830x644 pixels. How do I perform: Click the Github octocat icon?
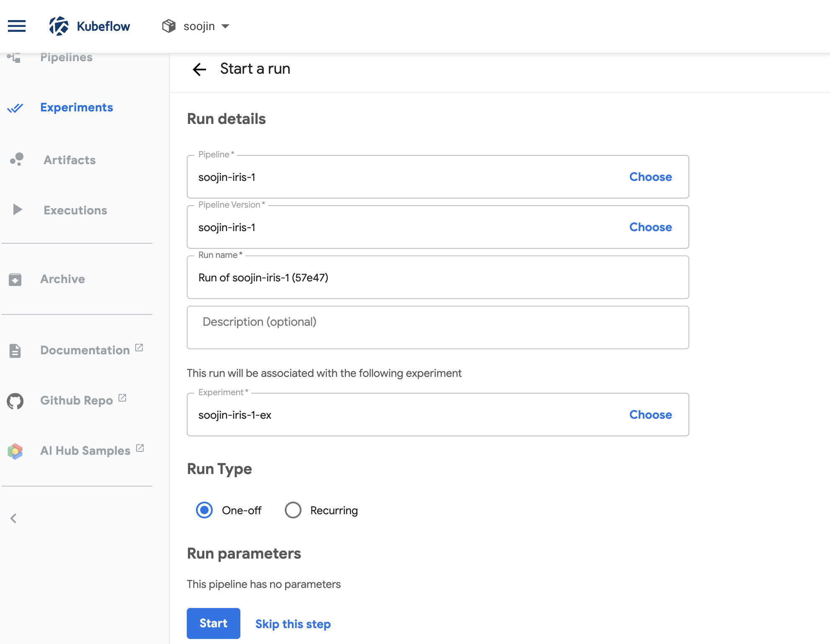(x=15, y=401)
